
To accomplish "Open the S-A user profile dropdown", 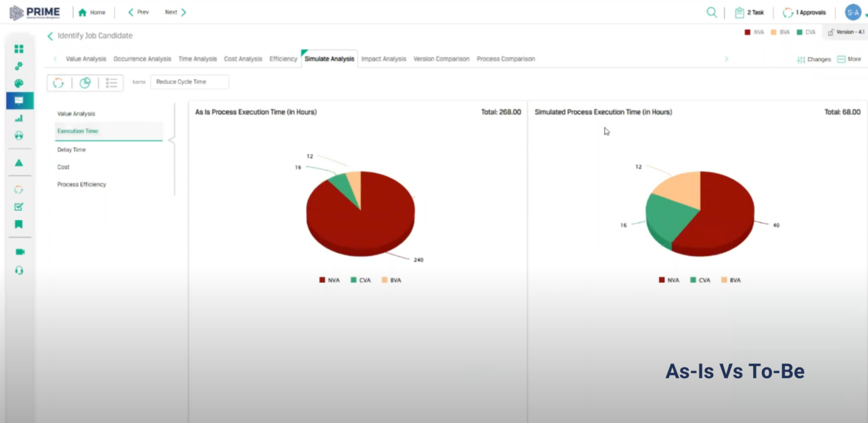I will point(854,12).
